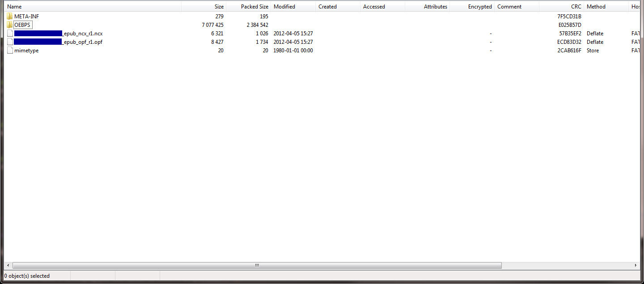Sort by the Encrypted column header
Viewport: 644px width, 284px height.
tap(472, 7)
